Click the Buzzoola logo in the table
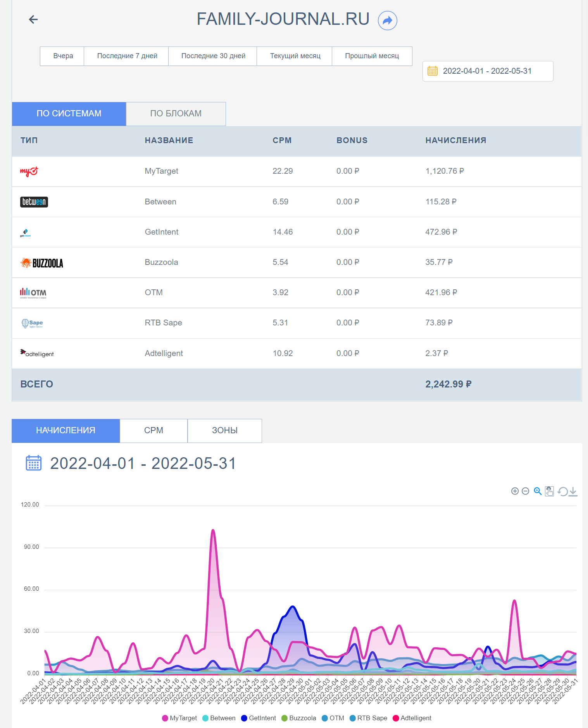The width and height of the screenshot is (588, 728). (x=42, y=263)
